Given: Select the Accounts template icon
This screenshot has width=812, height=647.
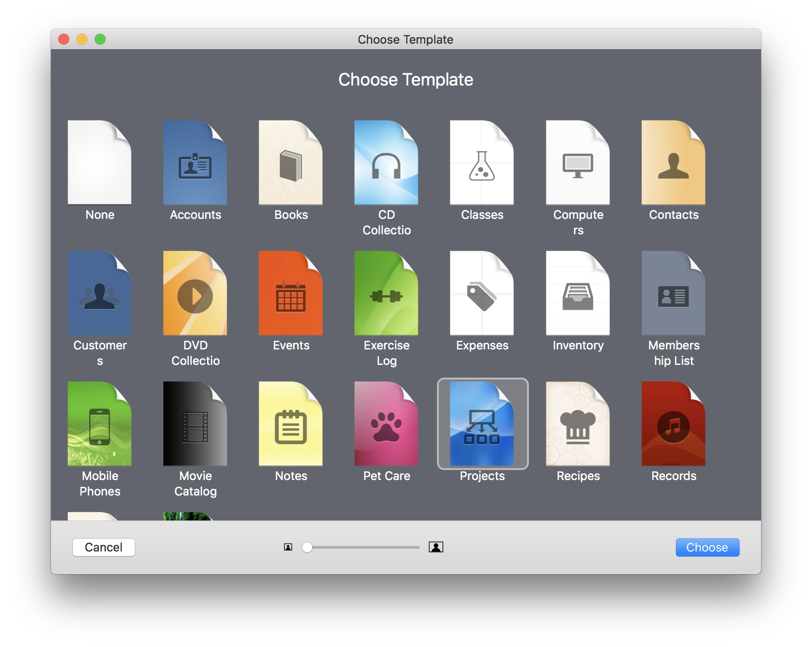Looking at the screenshot, I should pyautogui.click(x=195, y=162).
